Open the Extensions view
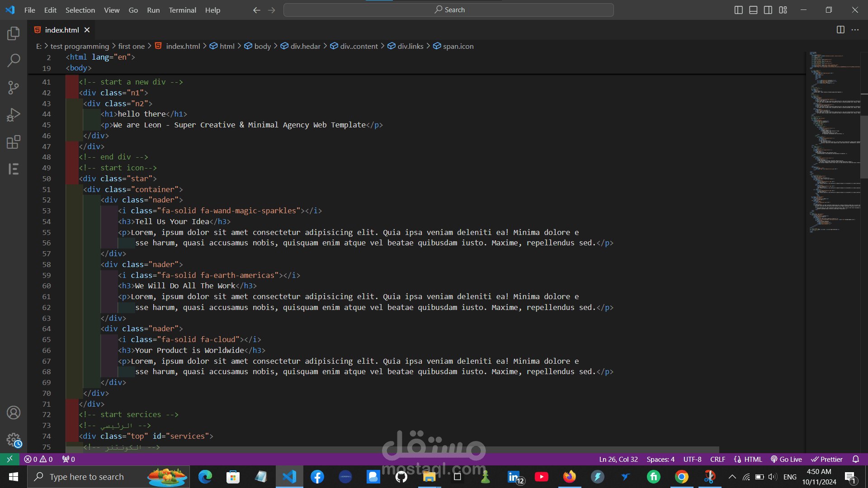The width and height of the screenshot is (868, 488). tap(14, 142)
